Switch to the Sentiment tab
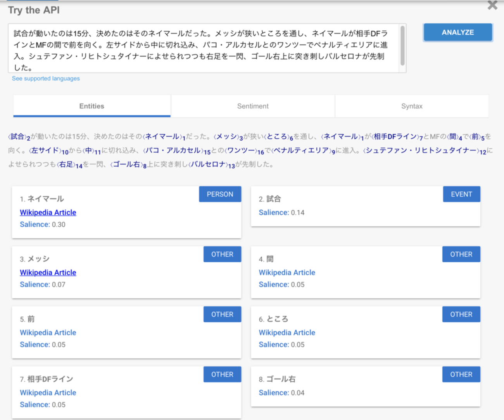 coord(253,106)
